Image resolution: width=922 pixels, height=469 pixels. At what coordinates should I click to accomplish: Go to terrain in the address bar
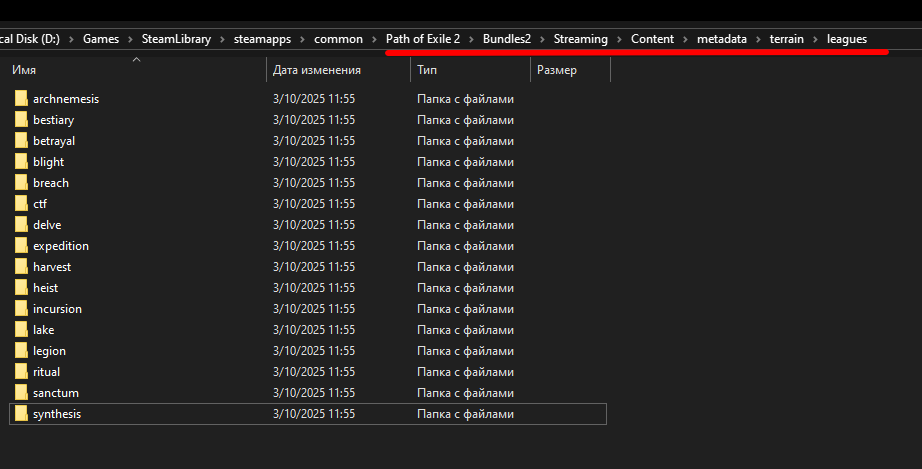point(786,39)
